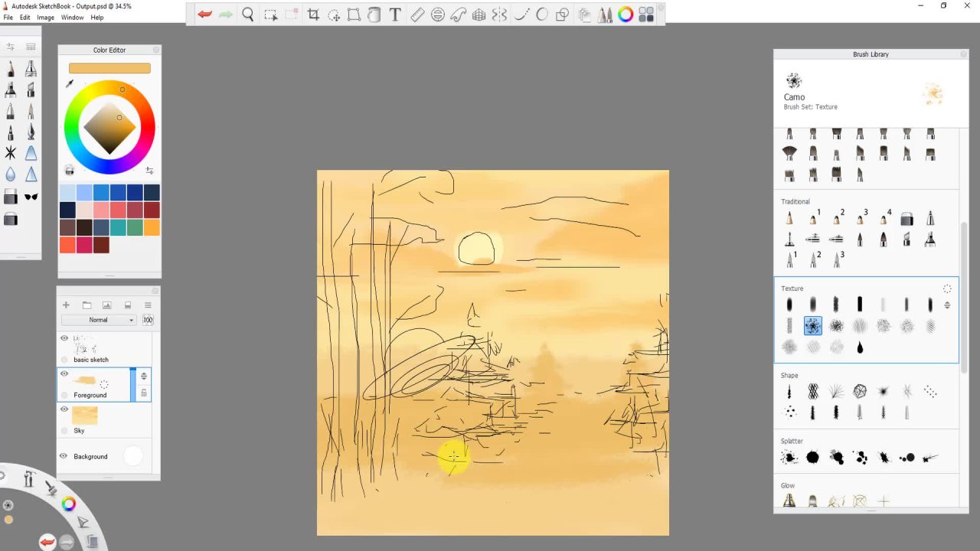
Task: Choose the orange swatch in Color Editor
Action: (x=152, y=227)
